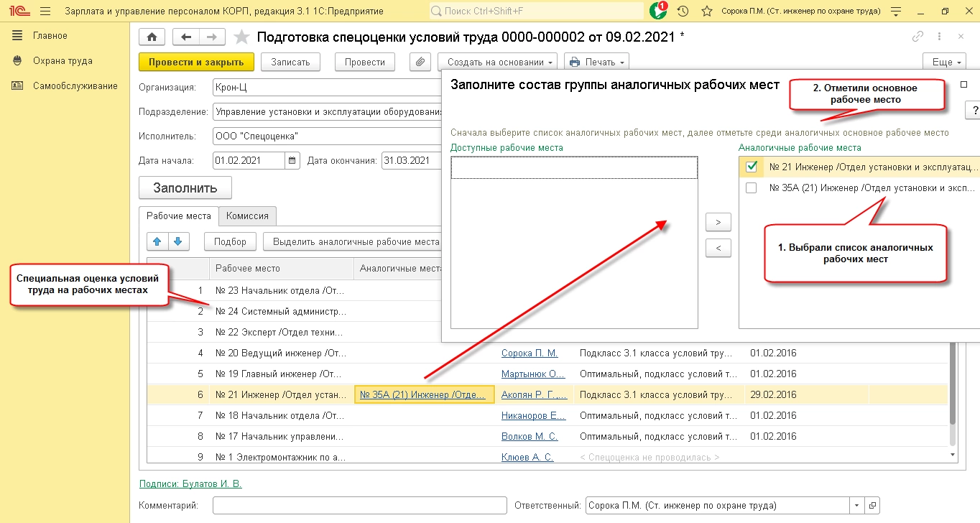Click the paperclip attachments icon

420,62
